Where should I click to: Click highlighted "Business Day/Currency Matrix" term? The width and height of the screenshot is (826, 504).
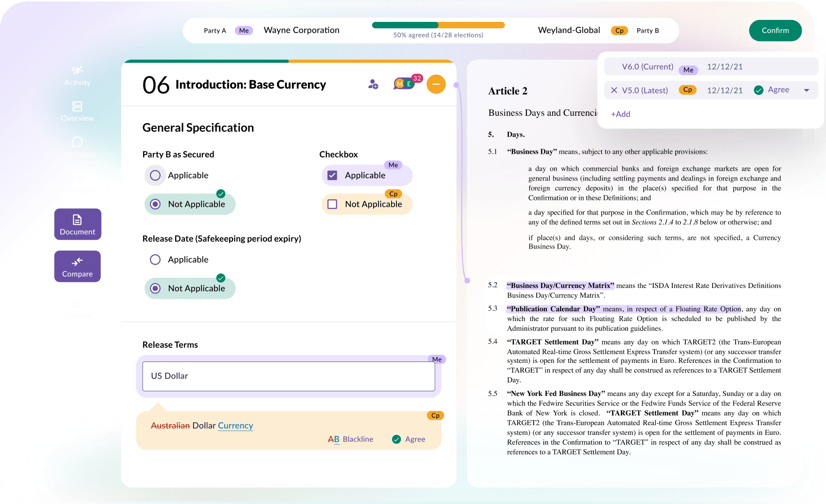[x=560, y=286]
